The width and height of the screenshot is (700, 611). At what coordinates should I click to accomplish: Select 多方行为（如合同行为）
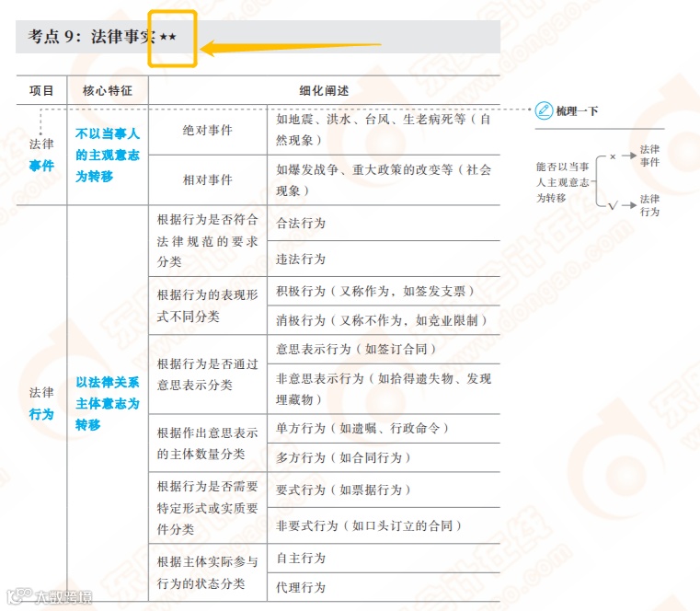[343, 458]
